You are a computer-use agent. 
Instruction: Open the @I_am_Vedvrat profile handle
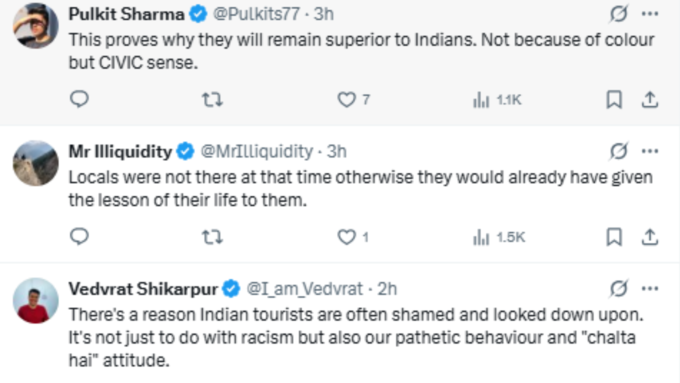(304, 289)
